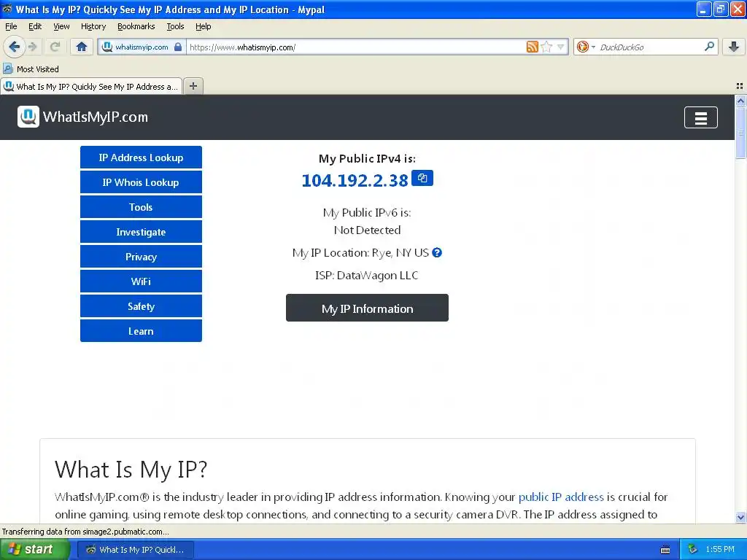Copy the IPv4 address with copy icon
The image size is (747, 560).
(x=422, y=178)
